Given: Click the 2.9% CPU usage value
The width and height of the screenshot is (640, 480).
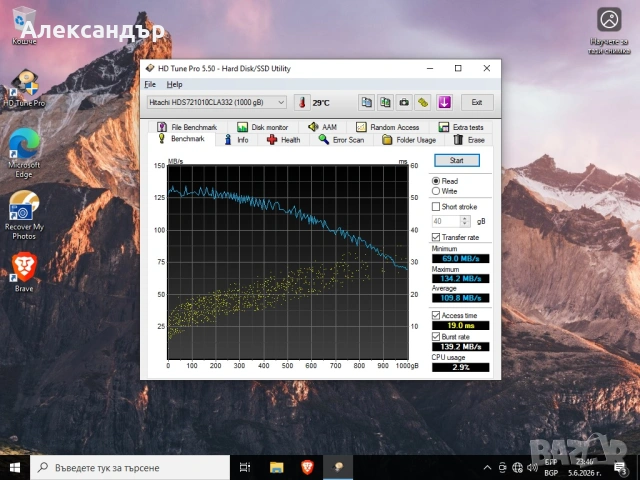Looking at the screenshot, I should point(460,367).
